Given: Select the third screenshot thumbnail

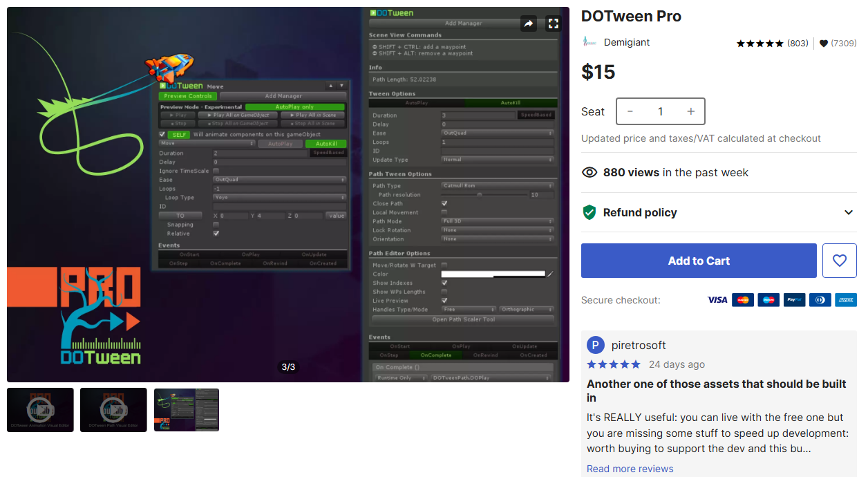Looking at the screenshot, I should (x=187, y=410).
